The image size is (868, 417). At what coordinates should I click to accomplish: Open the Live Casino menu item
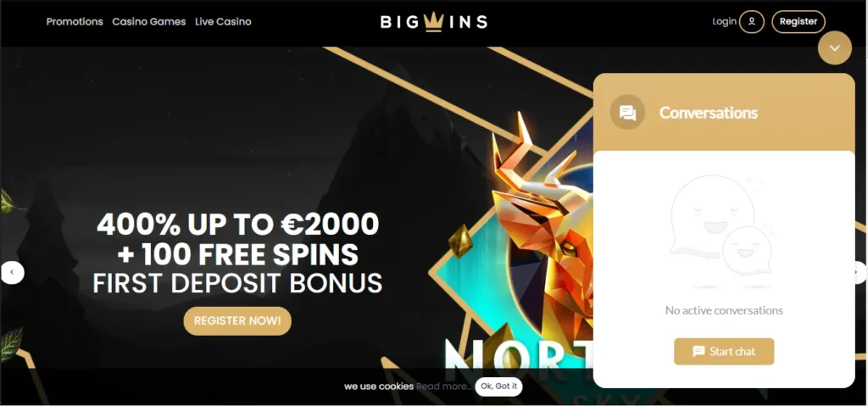pos(223,21)
